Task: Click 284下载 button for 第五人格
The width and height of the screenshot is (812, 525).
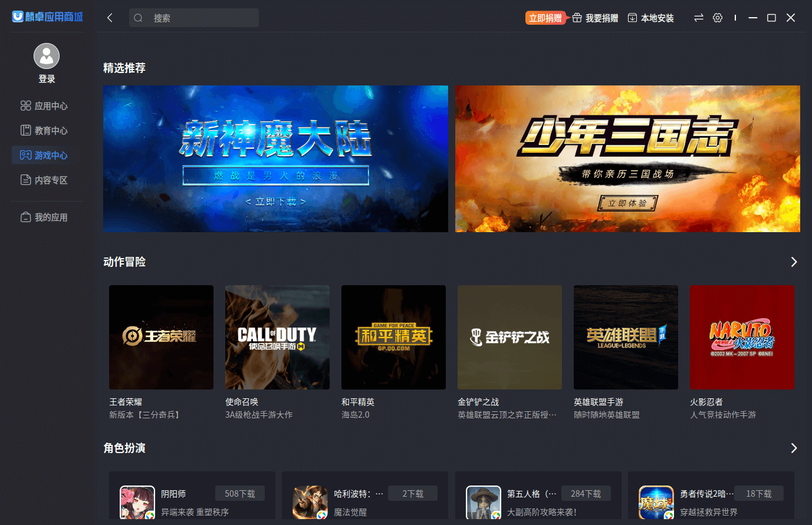Action: pyautogui.click(x=586, y=494)
